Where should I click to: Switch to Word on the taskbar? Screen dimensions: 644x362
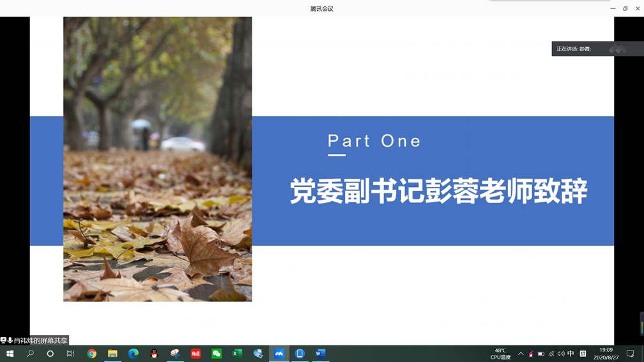pos(320,354)
